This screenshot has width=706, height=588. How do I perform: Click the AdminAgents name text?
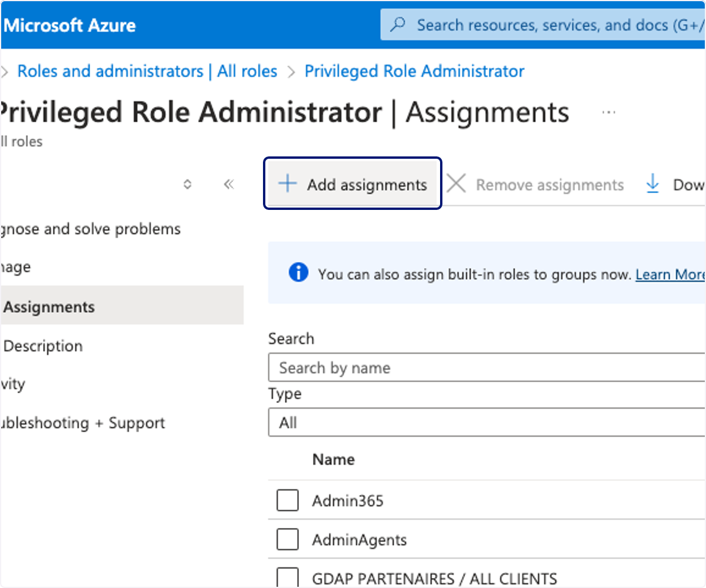359,540
